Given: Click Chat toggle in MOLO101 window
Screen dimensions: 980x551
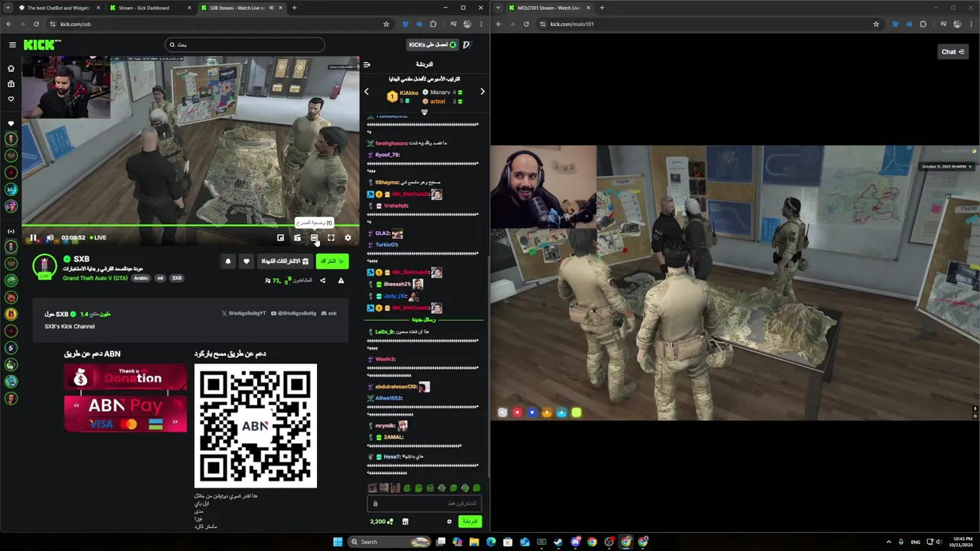Looking at the screenshot, I should pyautogui.click(x=953, y=52).
